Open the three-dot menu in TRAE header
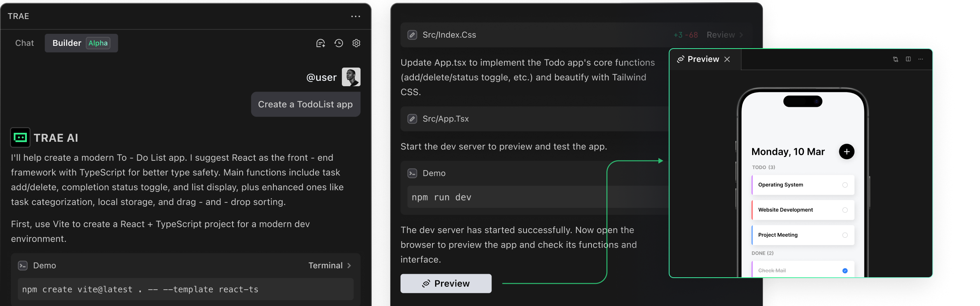This screenshot has width=980, height=306. (x=355, y=16)
